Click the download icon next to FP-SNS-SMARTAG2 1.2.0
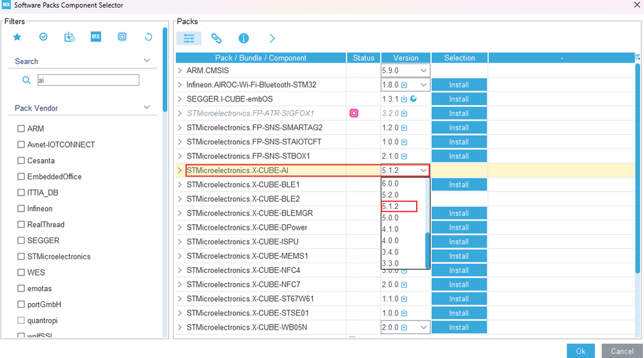The image size is (644, 358). pyautogui.click(x=404, y=128)
